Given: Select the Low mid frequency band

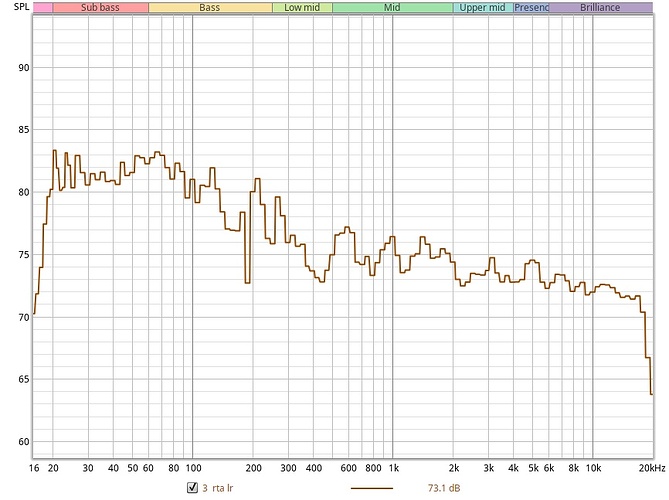Looking at the screenshot, I should (x=302, y=7).
